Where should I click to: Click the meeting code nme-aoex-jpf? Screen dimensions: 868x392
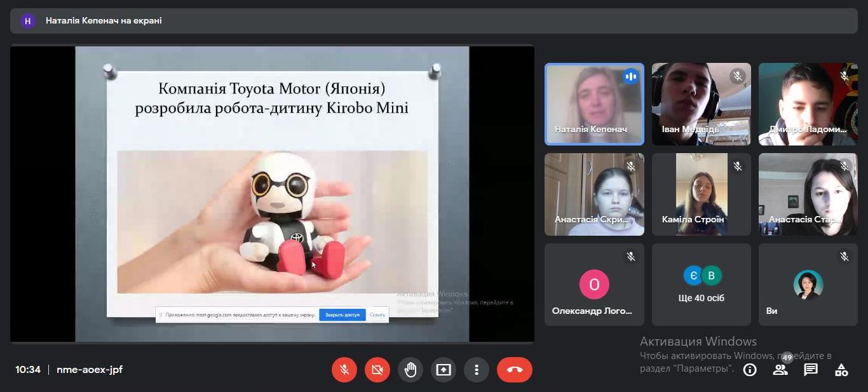click(90, 370)
